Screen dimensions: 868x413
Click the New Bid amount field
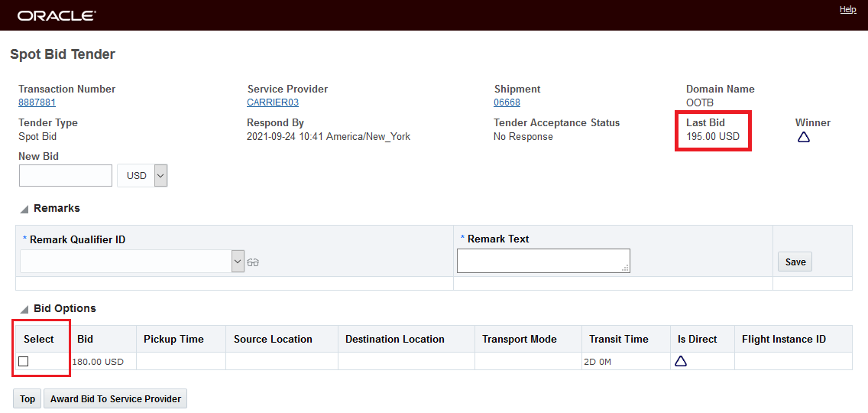pos(66,176)
